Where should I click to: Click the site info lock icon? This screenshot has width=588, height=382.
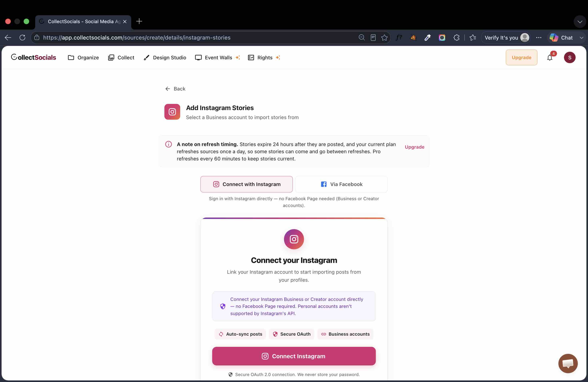point(37,38)
